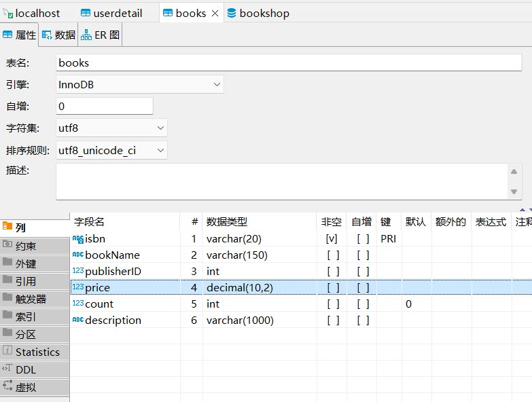Toggle 非空 checkbox for isbn
Image resolution: width=532 pixels, height=402 pixels.
[x=332, y=239]
